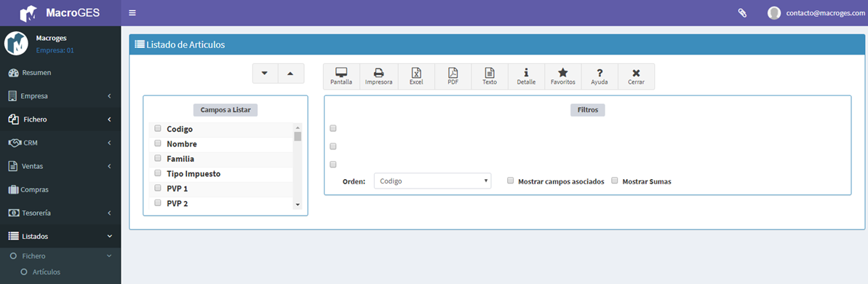Enable the second filter checkbox
868x284 pixels.
coord(333,146)
